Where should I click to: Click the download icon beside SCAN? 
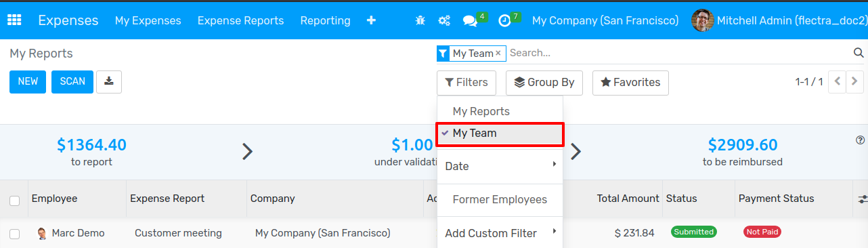[x=109, y=81]
